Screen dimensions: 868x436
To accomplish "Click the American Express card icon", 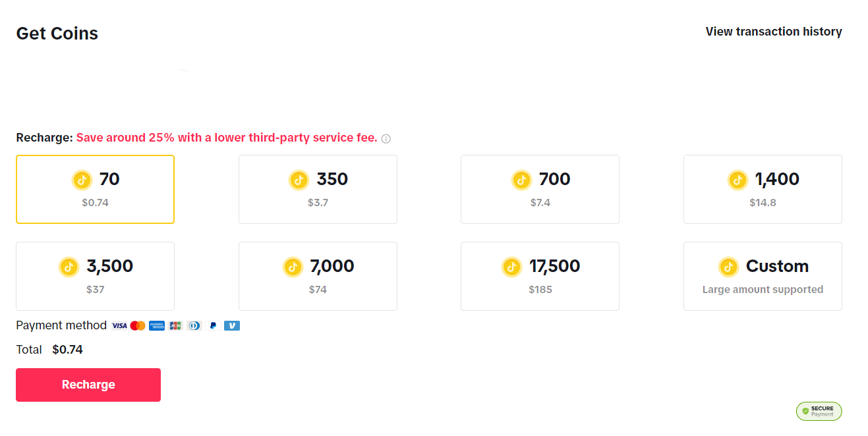I will pyautogui.click(x=157, y=325).
